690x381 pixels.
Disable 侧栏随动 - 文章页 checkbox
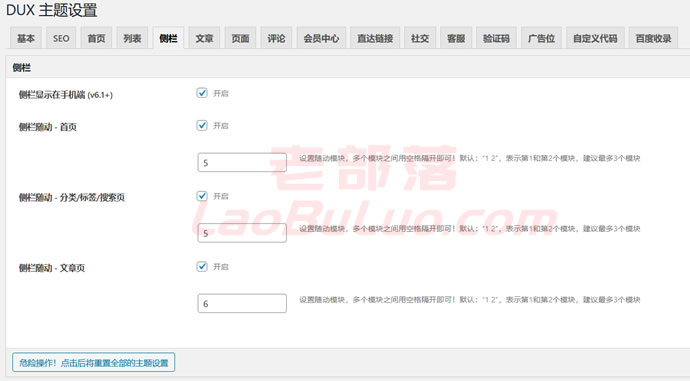[x=202, y=266]
